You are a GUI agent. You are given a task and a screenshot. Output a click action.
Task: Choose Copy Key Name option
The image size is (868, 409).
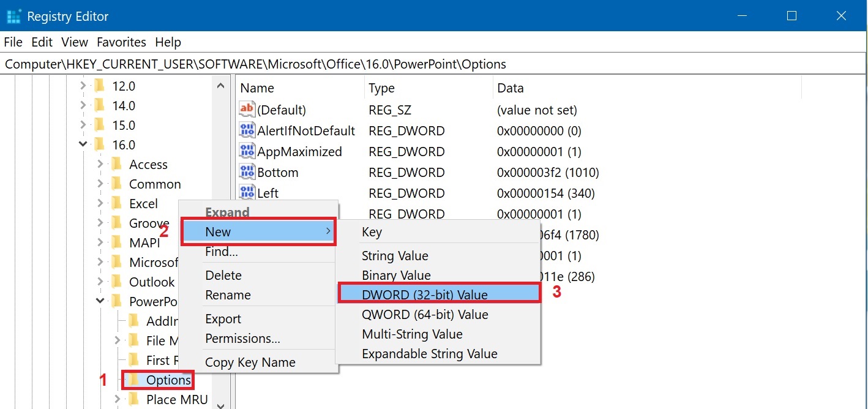(250, 362)
